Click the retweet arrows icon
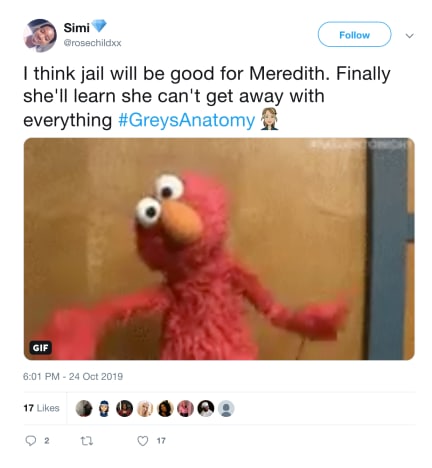Screen dimensions: 432x468 click(87, 441)
